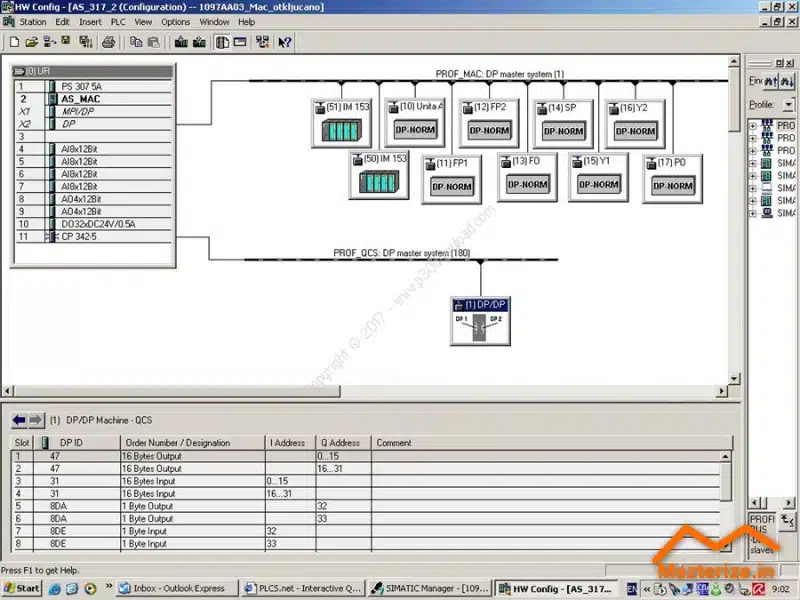Save and compile the station configuration
This screenshot has height=600, width=800.
pyautogui.click(x=85, y=41)
